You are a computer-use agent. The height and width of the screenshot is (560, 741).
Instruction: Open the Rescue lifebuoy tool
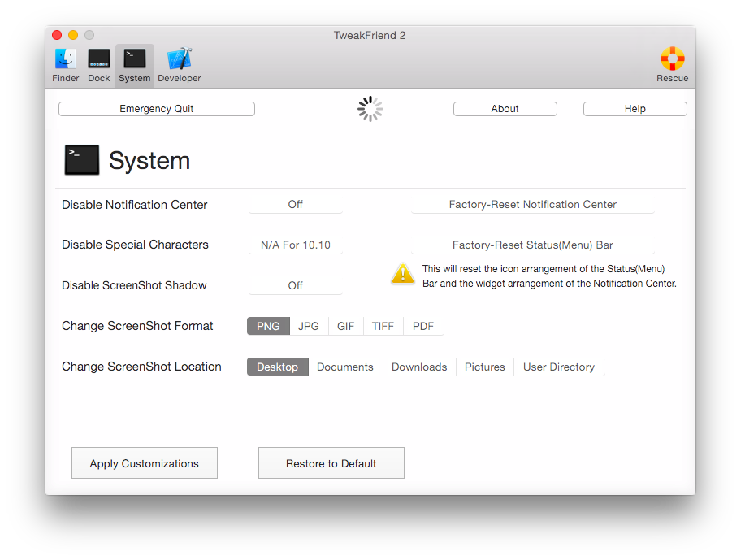(672, 65)
